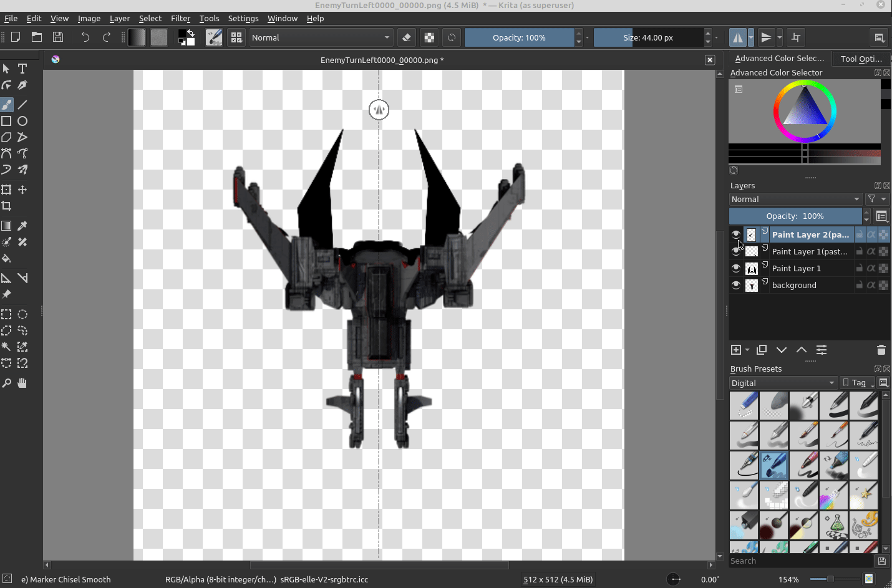Create a new document from toolbar
892x588 pixels.
pyautogui.click(x=16, y=37)
